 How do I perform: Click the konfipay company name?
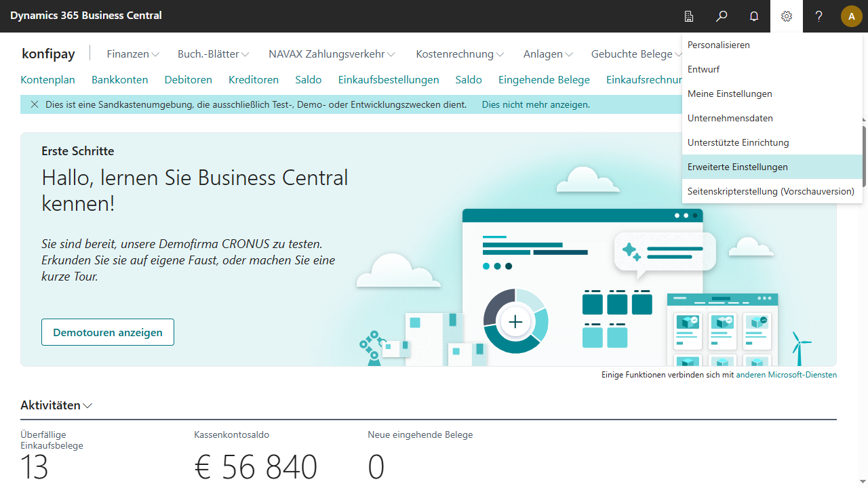coord(48,54)
